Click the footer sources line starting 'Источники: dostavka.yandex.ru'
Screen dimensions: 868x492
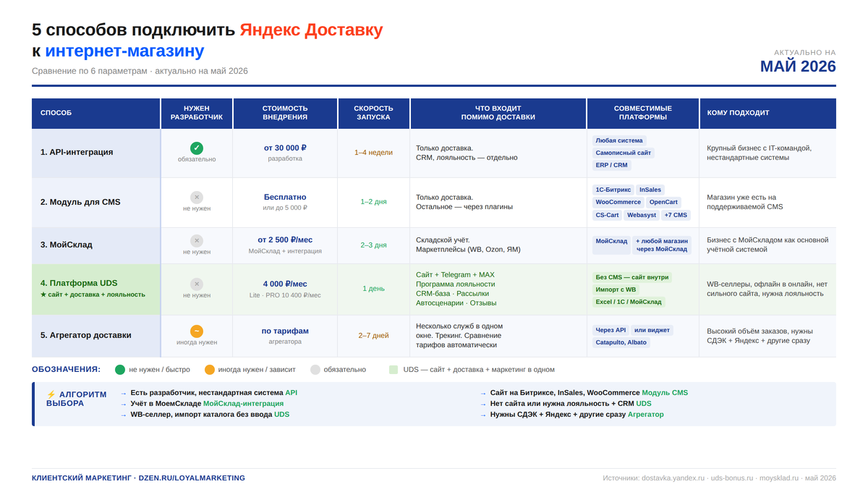[719, 478]
